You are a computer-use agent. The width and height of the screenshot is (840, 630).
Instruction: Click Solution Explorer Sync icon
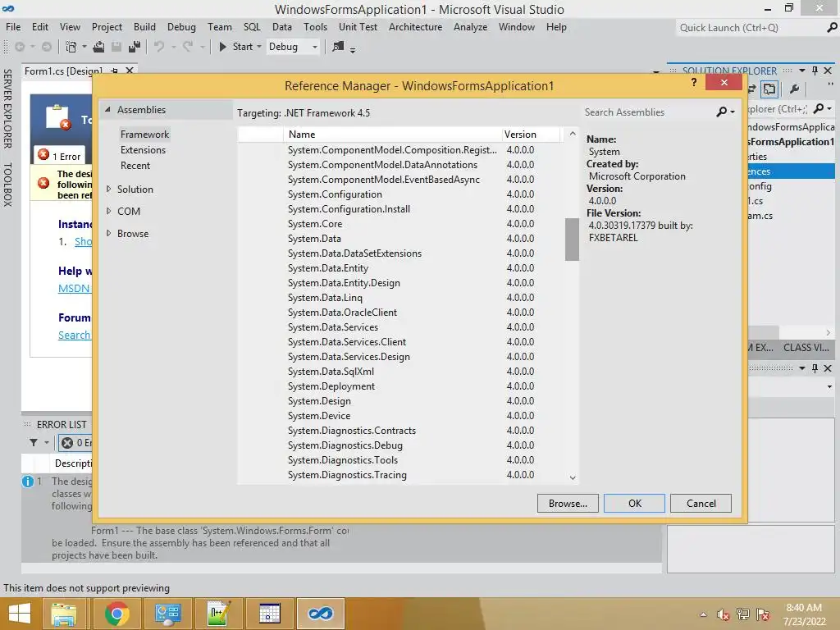tap(751, 89)
